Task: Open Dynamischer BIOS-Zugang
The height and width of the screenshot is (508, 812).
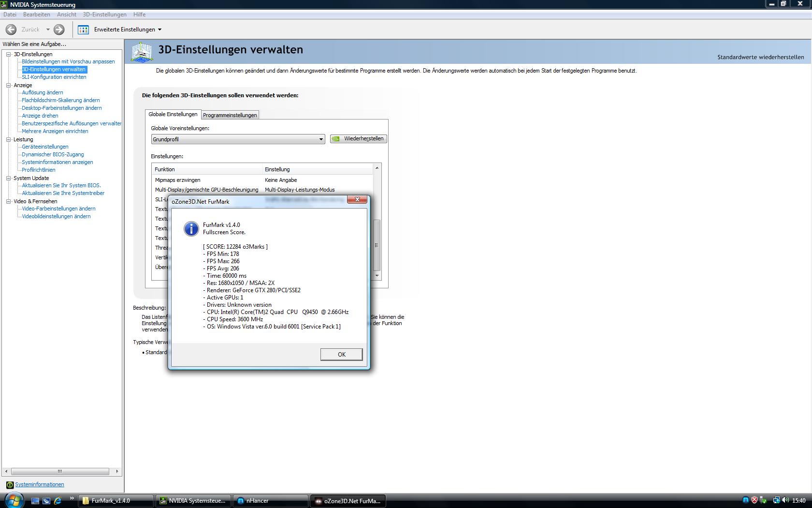Action: tap(53, 154)
